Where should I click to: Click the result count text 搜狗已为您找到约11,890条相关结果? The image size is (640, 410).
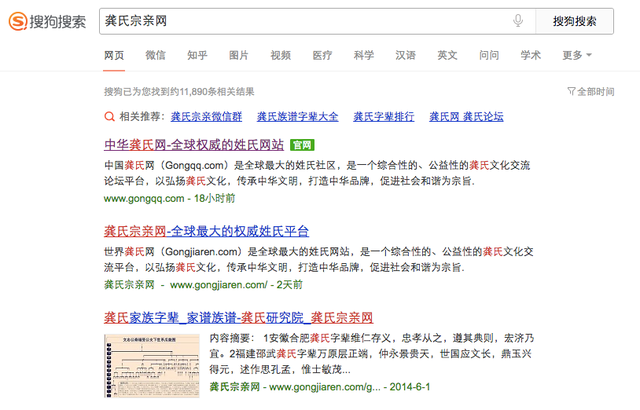(x=179, y=92)
